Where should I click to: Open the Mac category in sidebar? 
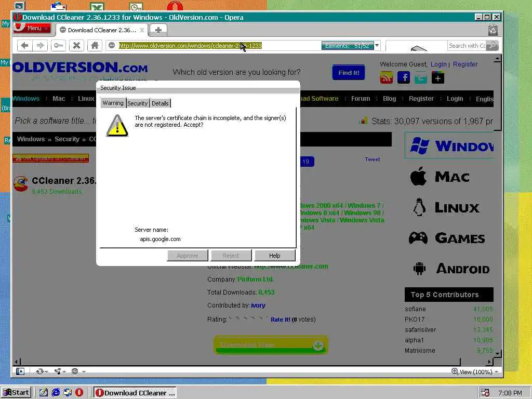[440, 177]
